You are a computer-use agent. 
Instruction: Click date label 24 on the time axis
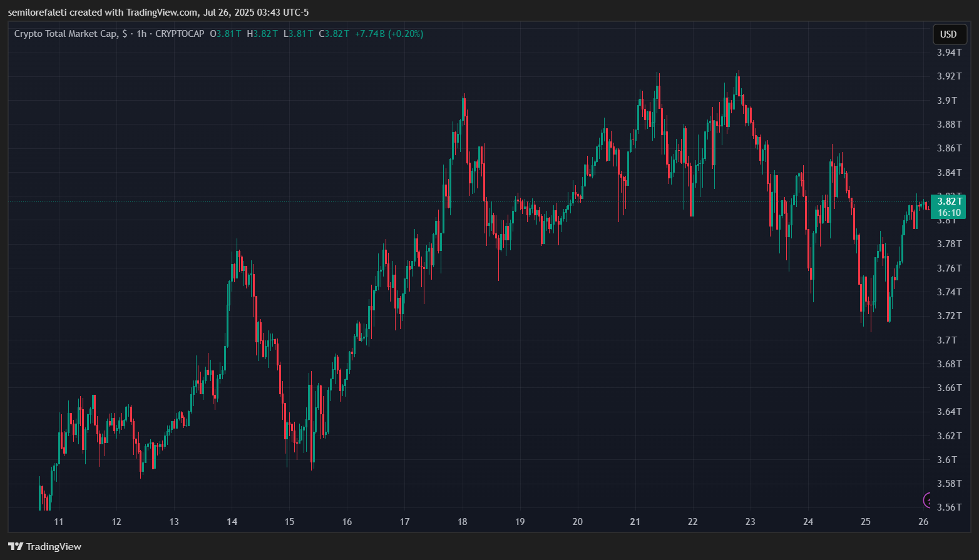click(808, 522)
